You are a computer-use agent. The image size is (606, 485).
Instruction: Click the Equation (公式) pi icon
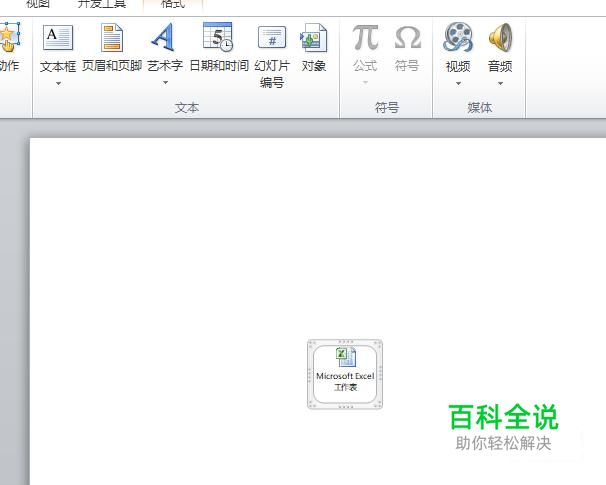point(365,37)
